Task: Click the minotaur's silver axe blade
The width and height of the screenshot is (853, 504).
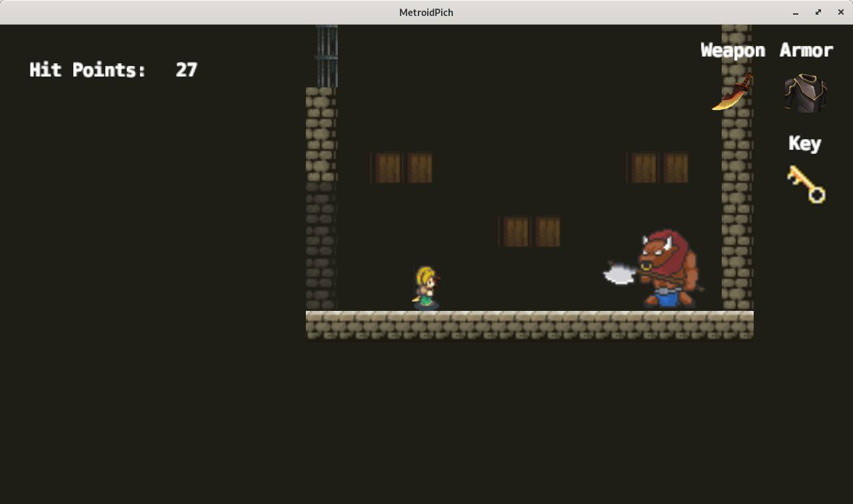Action: 619,274
